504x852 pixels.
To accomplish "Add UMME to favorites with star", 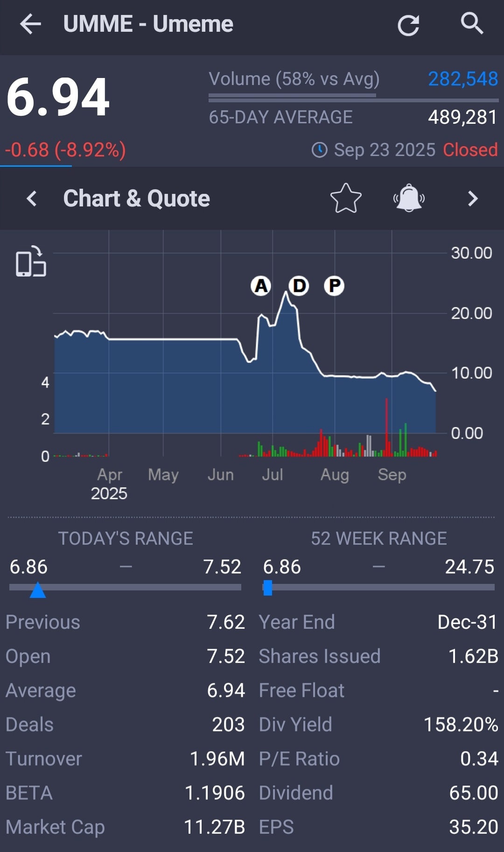I will coord(346,198).
